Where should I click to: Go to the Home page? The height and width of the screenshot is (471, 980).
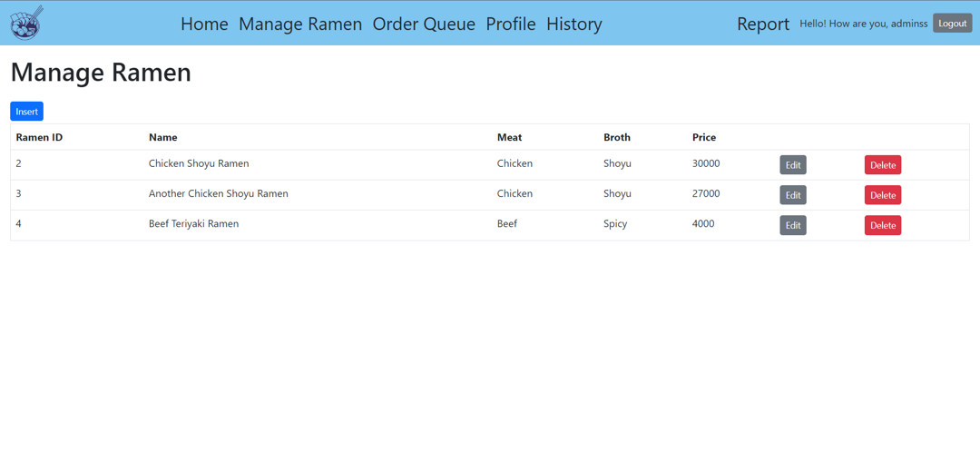[204, 24]
